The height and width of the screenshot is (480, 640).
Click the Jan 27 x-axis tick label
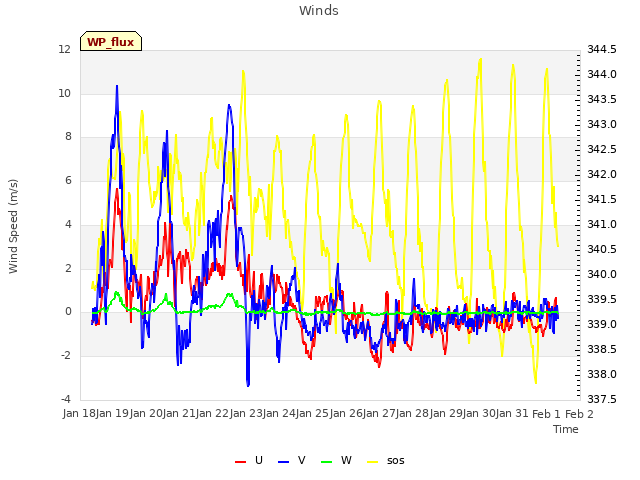[x=379, y=413]
